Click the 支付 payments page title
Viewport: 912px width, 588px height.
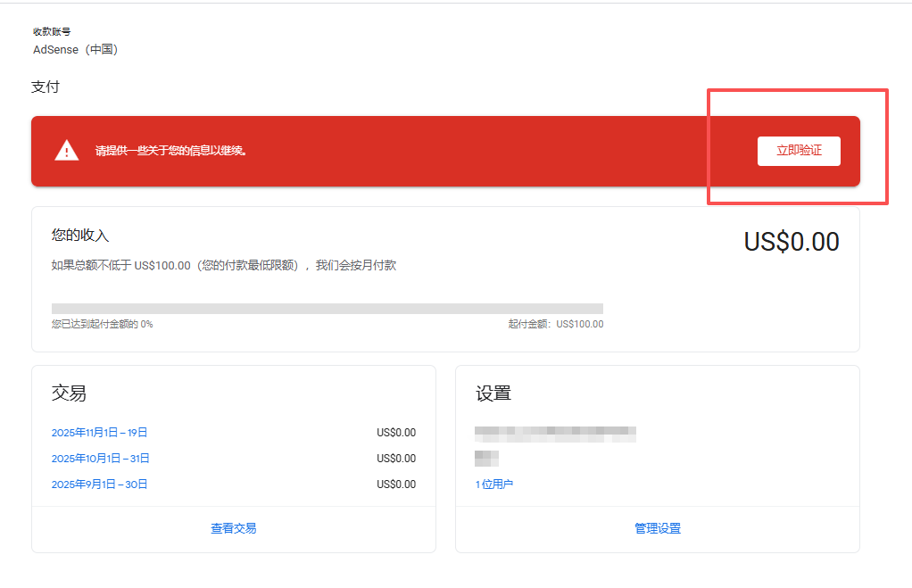pos(46,88)
